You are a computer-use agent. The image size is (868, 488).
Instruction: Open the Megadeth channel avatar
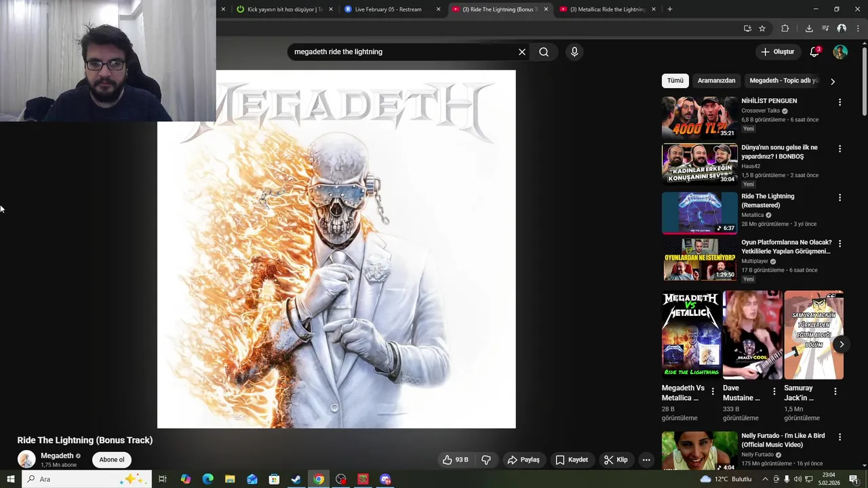[x=26, y=459]
